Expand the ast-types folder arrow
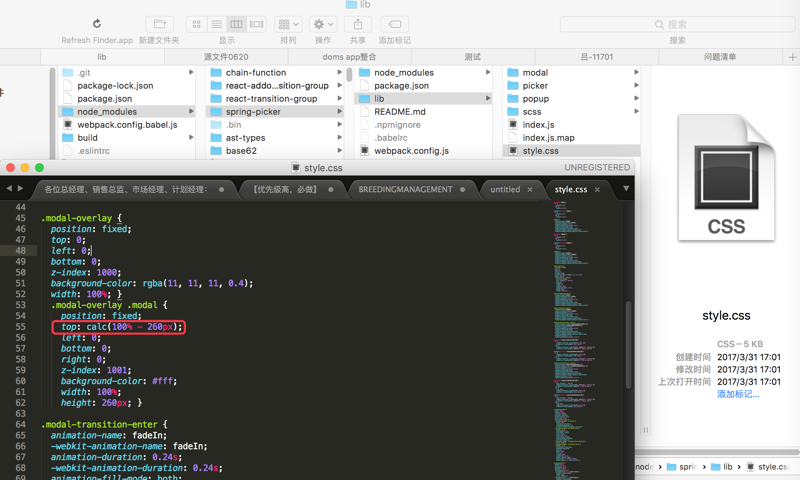Viewport: 800px width, 480px height. 339,137
